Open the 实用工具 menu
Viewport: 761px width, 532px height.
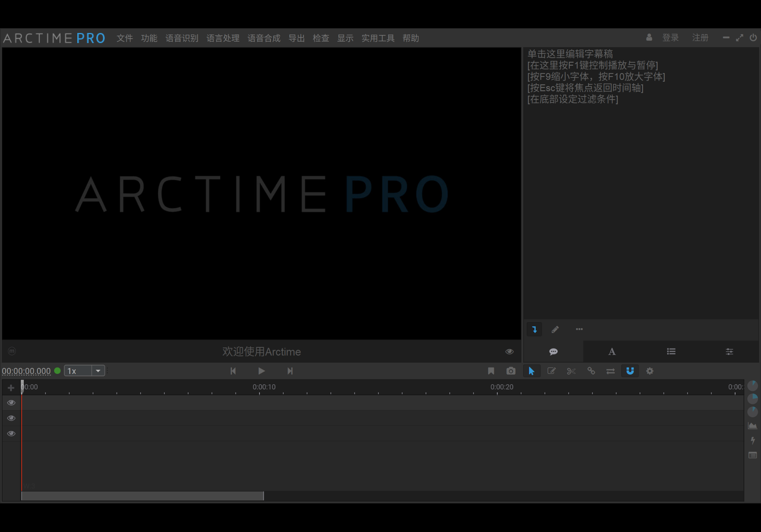(378, 38)
